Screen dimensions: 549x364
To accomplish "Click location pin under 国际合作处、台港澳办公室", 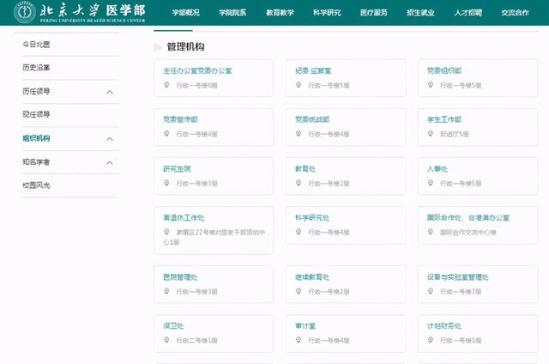I will click(431, 232).
